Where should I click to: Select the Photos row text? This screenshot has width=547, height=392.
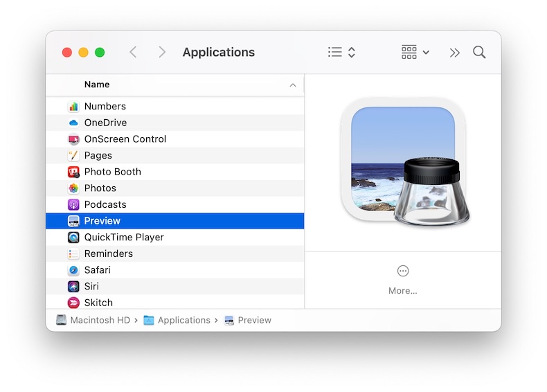(x=100, y=188)
